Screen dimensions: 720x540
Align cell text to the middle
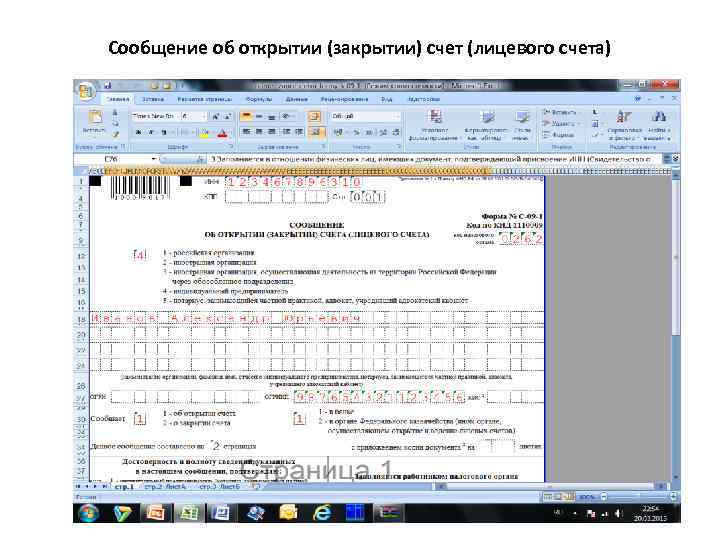tap(259, 116)
